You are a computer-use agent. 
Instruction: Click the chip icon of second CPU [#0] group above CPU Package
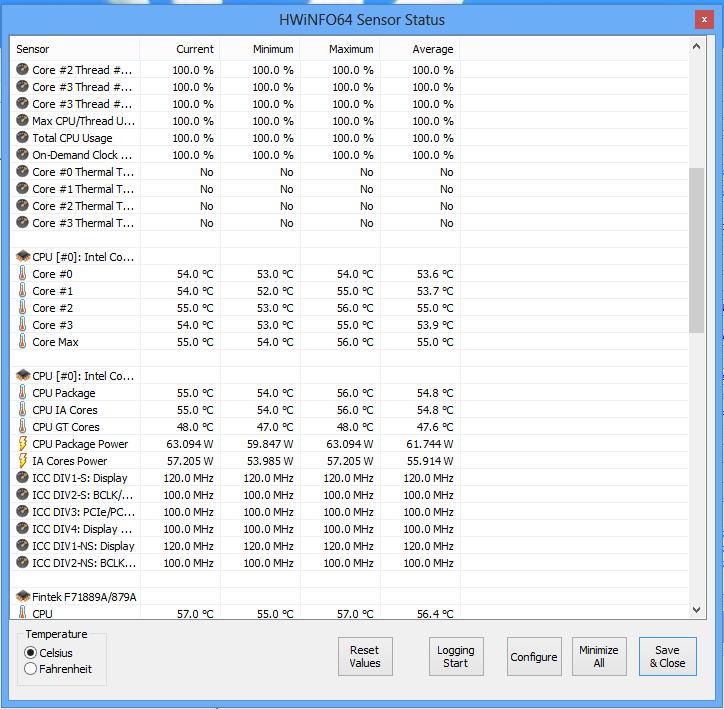pyautogui.click(x=23, y=375)
